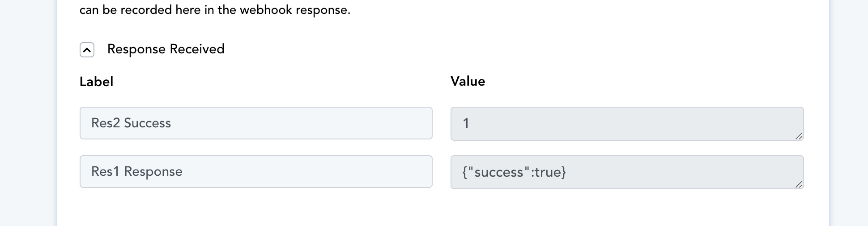The height and width of the screenshot is (226, 868).
Task: Click the value box containing 1
Action: [x=627, y=123]
